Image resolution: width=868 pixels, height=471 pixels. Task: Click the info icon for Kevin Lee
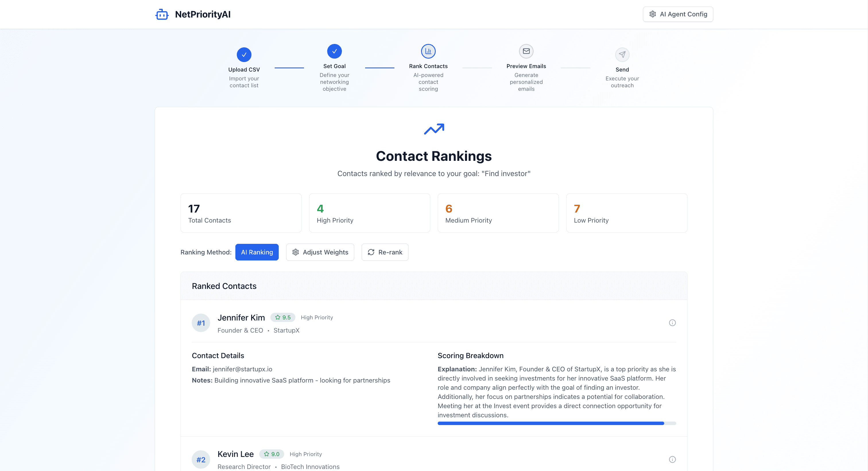(x=672, y=459)
